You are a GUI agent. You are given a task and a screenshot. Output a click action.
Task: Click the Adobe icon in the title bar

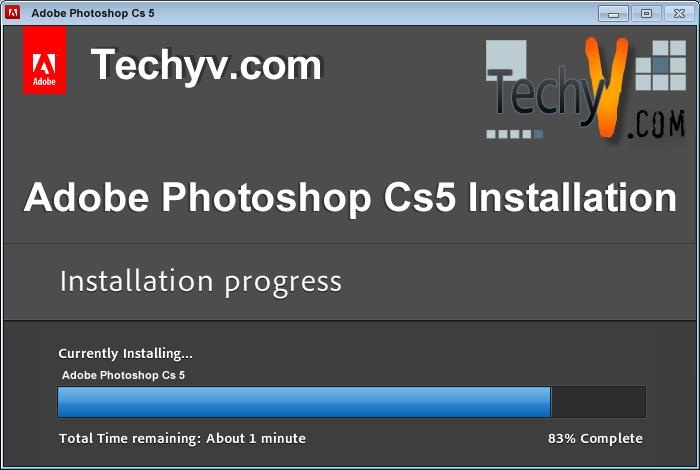pyautogui.click(x=12, y=12)
